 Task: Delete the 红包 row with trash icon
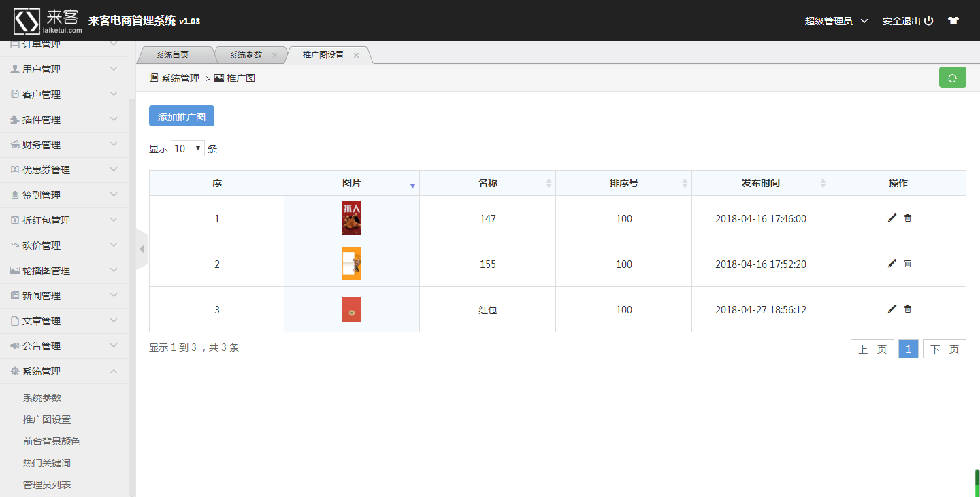pos(908,309)
